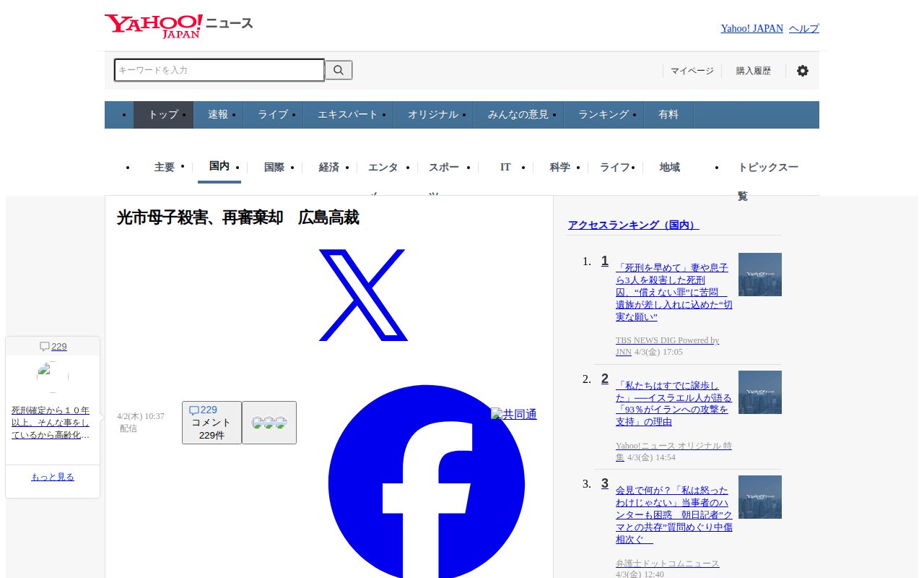
Task: Share the article on Facebook
Action: [427, 483]
